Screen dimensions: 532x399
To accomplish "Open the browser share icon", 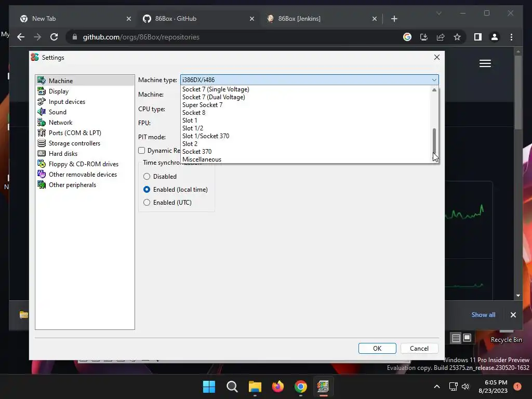I will [441, 37].
